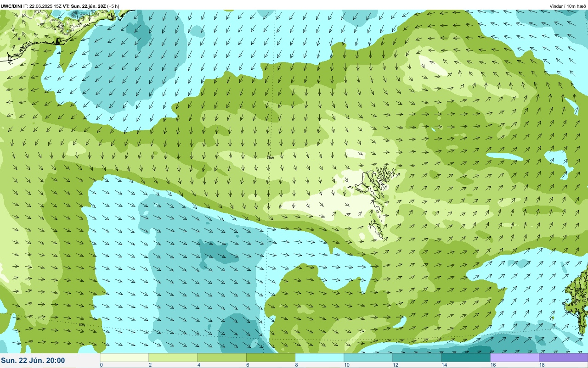Click the '10W' longitude label on map
Image resolution: width=588 pixels, height=368 pixels.
tap(270, 157)
